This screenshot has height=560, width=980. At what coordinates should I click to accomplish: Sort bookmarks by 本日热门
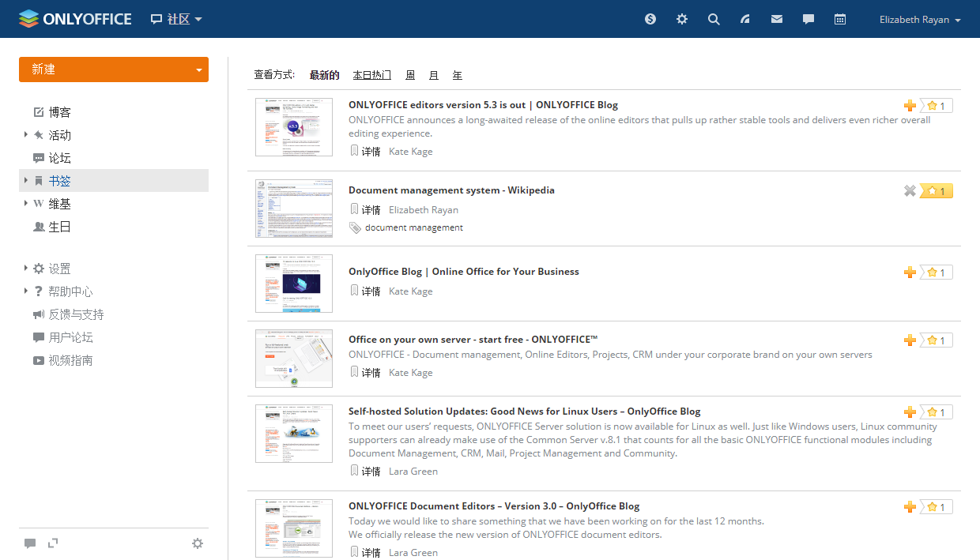(x=371, y=75)
